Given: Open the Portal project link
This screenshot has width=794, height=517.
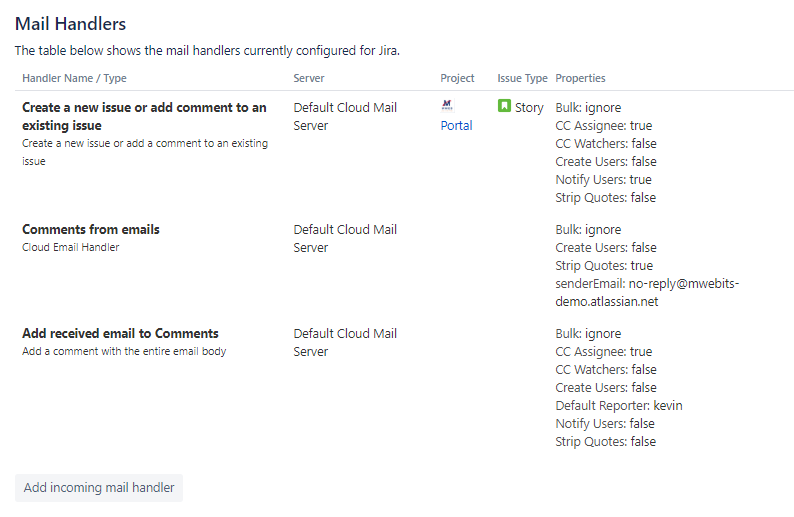Looking at the screenshot, I should (x=456, y=126).
